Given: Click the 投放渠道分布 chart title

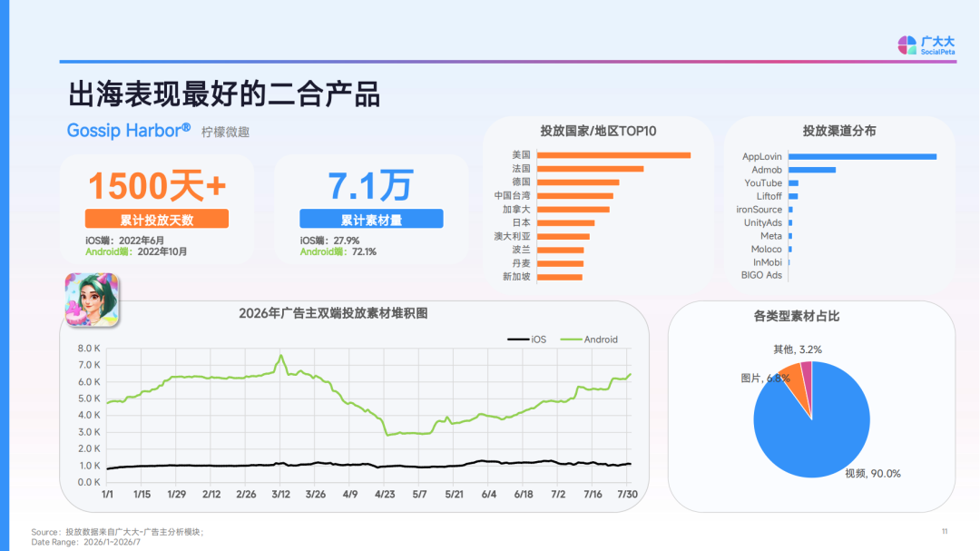Looking at the screenshot, I should point(839,131).
